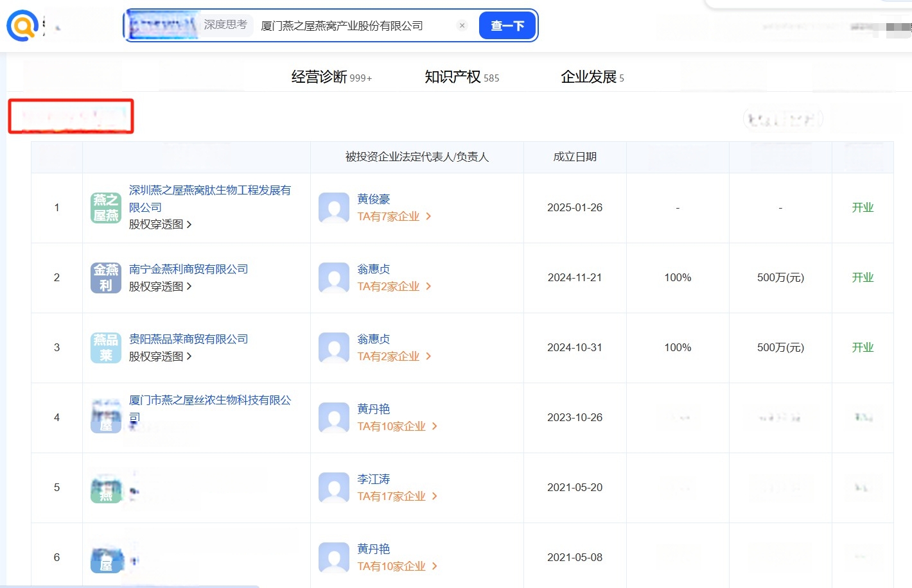Open the 企业发展 tab
Viewport: 912px width, 588px height.
(592, 77)
